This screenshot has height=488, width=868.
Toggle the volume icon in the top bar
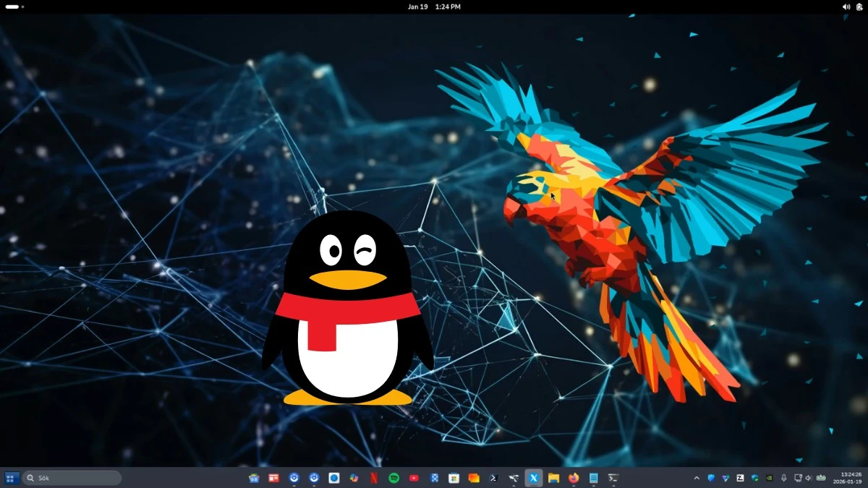click(845, 7)
